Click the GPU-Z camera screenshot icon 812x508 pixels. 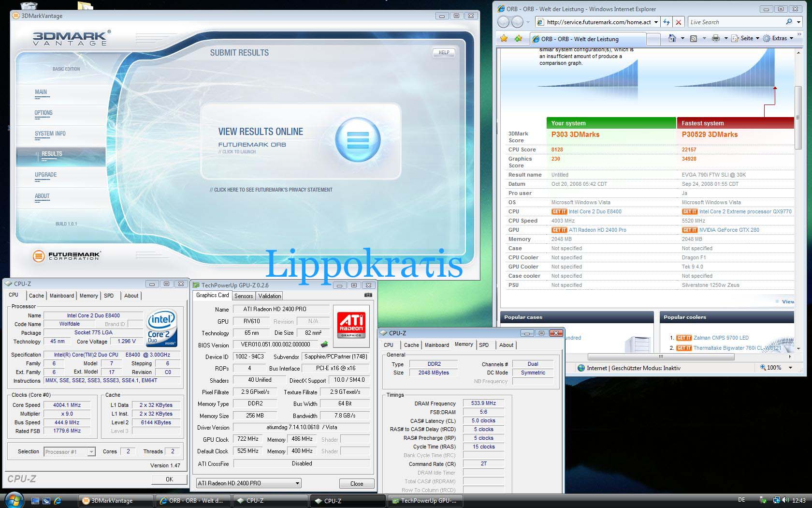(x=368, y=295)
